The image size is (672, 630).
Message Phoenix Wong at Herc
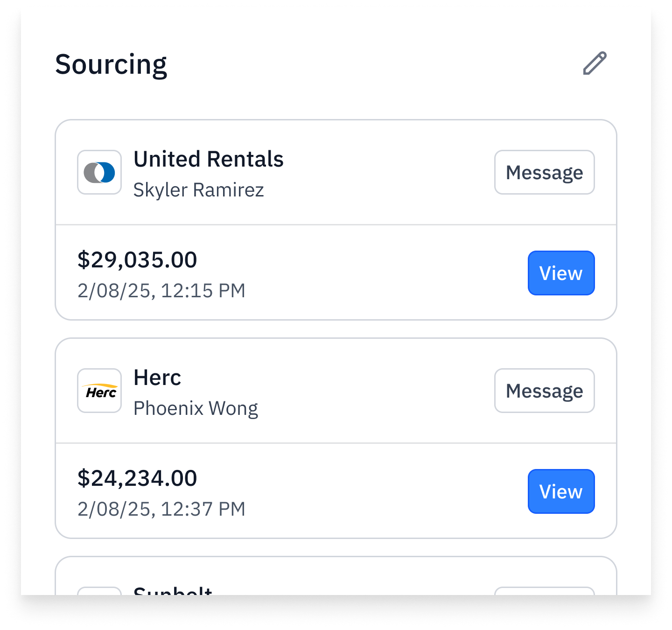point(544,391)
